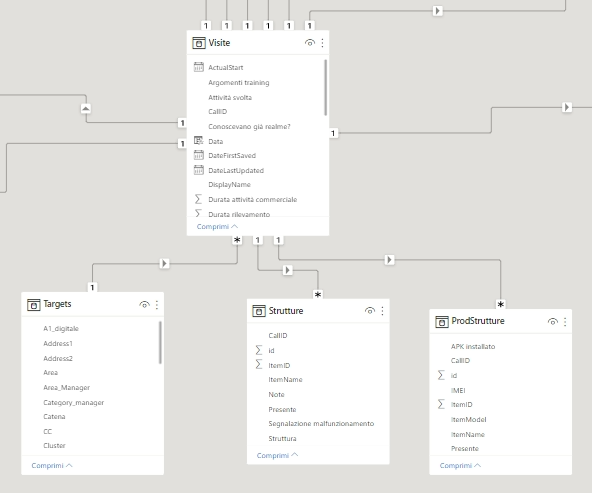Click the Targets field list scrollbar
The width and height of the screenshot is (592, 493).
point(160,342)
